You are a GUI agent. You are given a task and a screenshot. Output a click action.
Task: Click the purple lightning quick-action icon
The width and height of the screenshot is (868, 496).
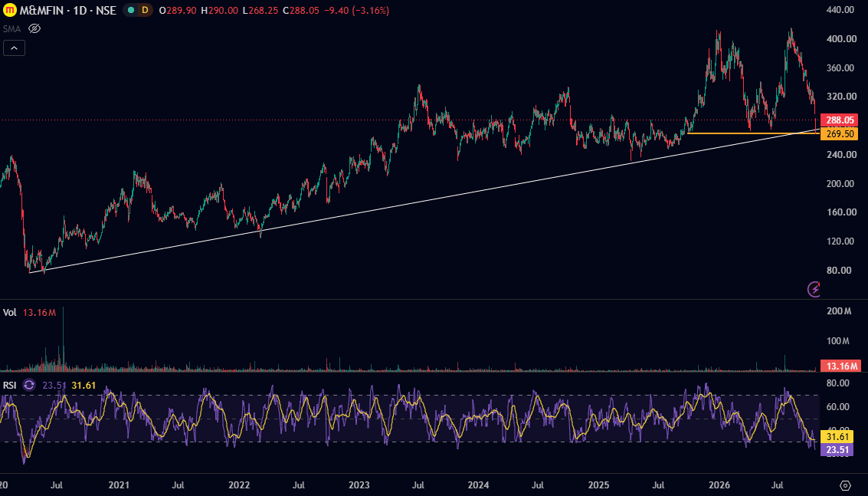point(814,289)
